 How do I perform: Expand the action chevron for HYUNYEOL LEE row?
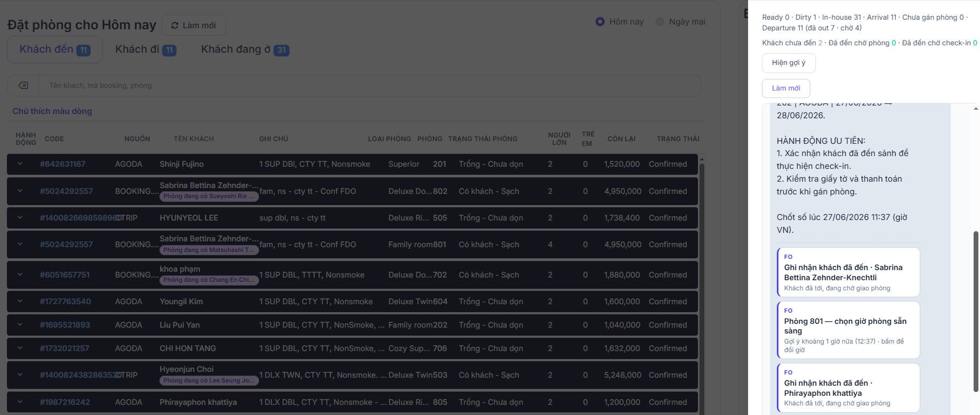(20, 217)
